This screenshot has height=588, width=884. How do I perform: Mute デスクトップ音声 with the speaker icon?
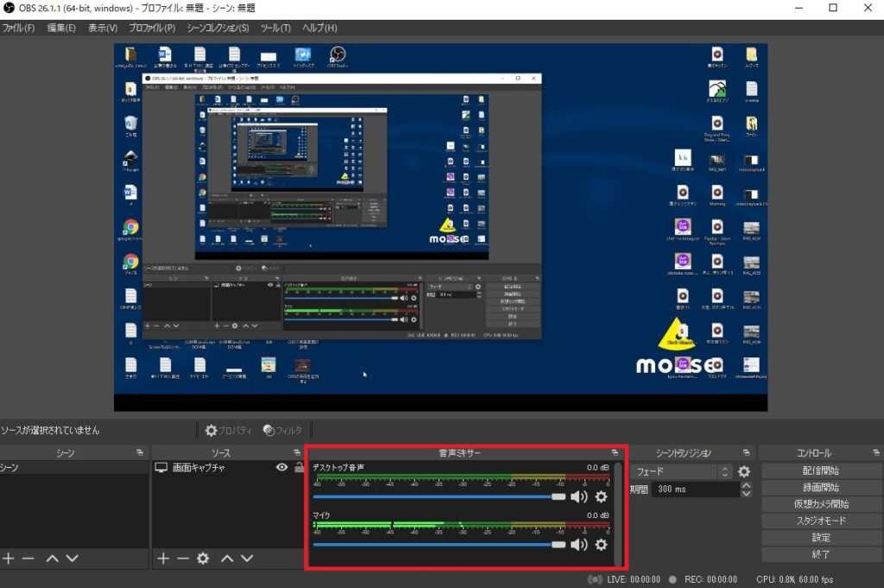(579, 496)
